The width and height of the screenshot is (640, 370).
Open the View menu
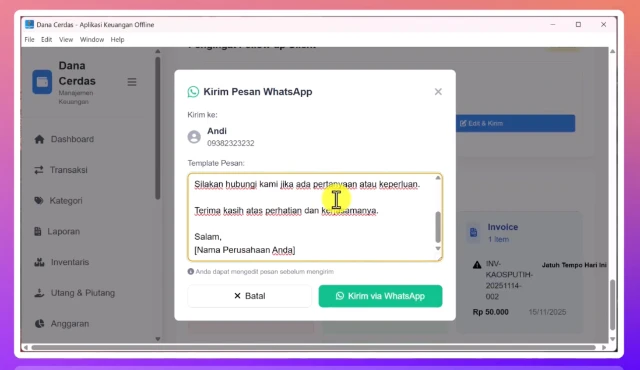66,40
